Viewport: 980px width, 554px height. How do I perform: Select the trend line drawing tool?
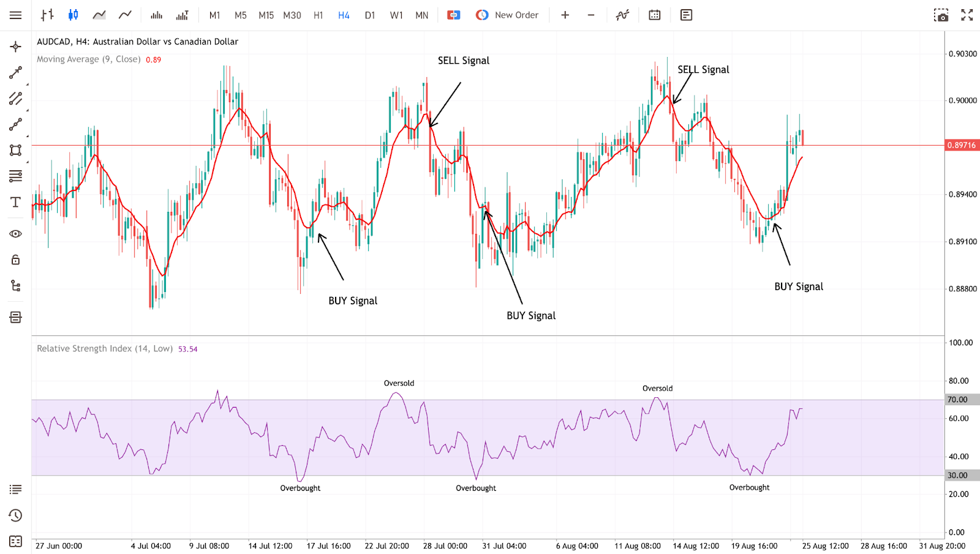coord(15,73)
